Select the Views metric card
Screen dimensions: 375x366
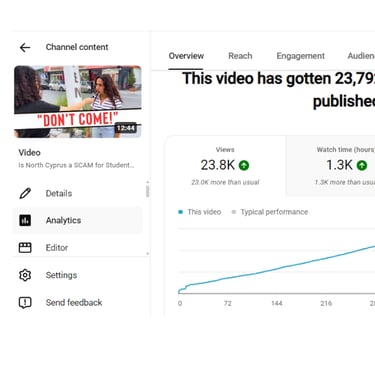coord(225,166)
